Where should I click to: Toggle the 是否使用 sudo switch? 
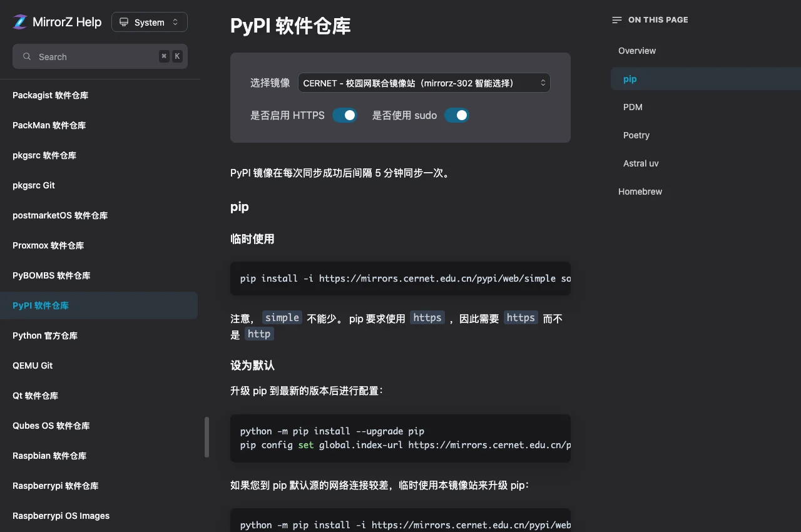(457, 115)
